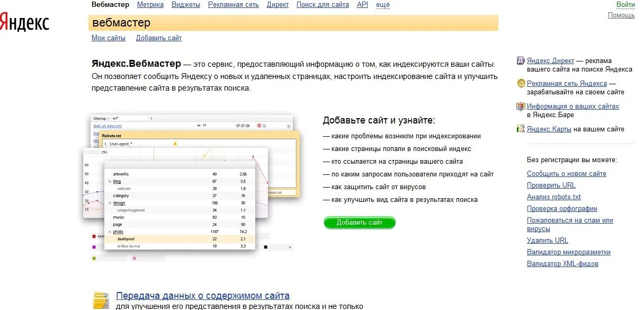The height and width of the screenshot is (310, 644).
Task: Click the purple legend color square
Action: pyautogui.click(x=94, y=247)
